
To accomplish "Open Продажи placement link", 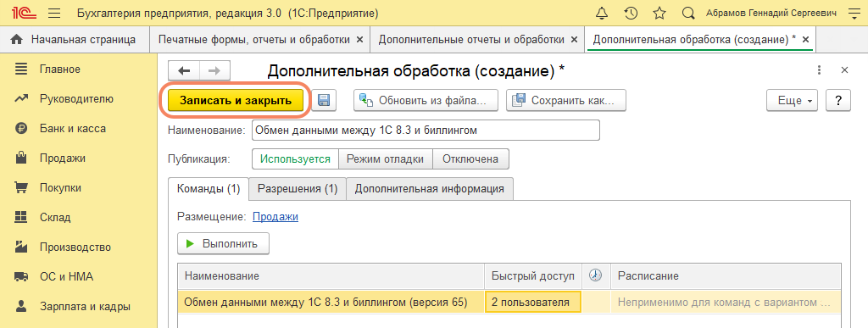I will pyautogui.click(x=275, y=217).
